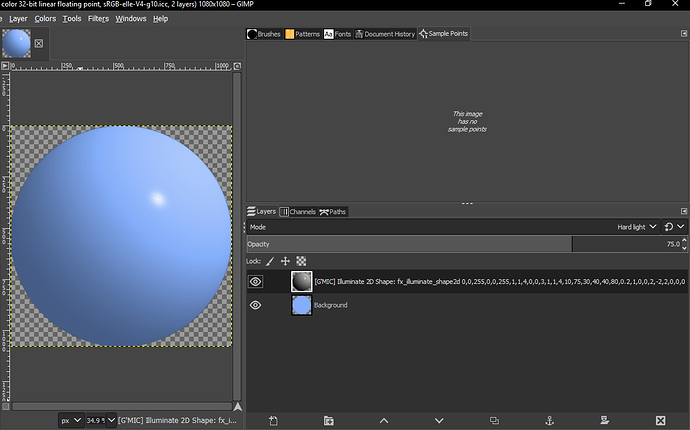
Task: Toggle visibility of the Background layer
Action: pyautogui.click(x=255, y=305)
